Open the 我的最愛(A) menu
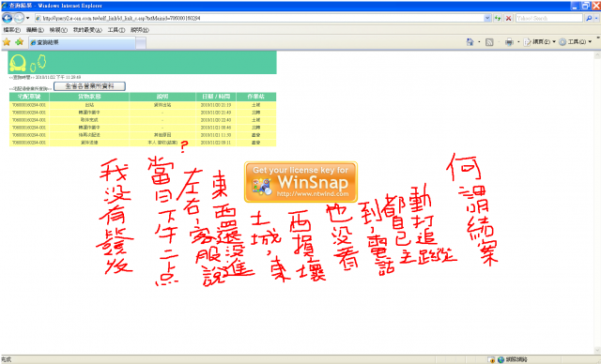Image resolution: width=601 pixels, height=364 pixels. 87,30
